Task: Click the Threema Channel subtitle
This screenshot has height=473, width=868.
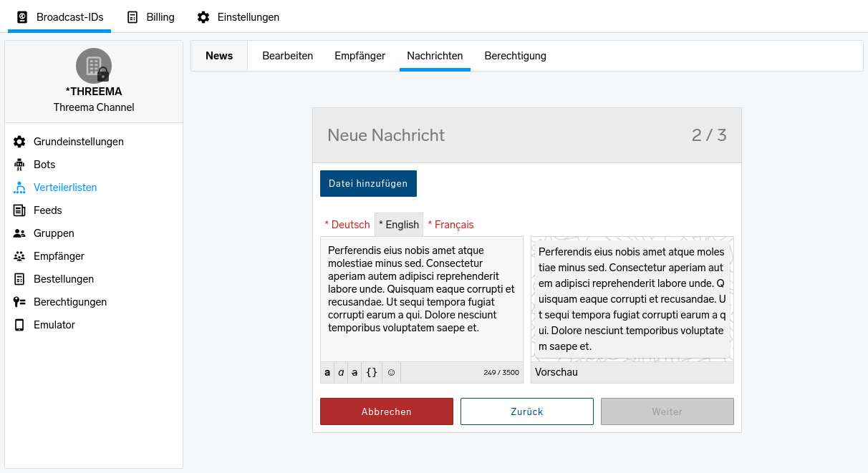Action: [94, 107]
